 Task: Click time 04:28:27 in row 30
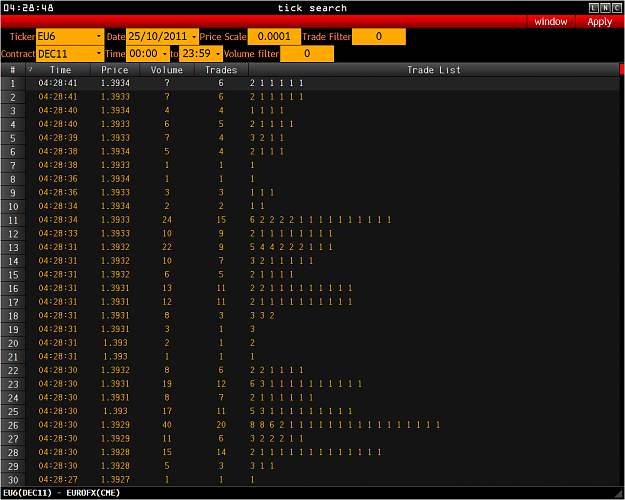pyautogui.click(x=58, y=479)
